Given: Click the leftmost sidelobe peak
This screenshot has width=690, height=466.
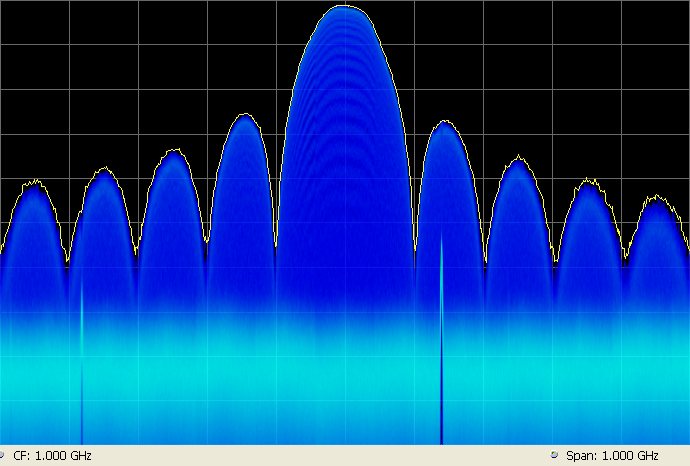Looking at the screenshot, I should click(34, 184).
